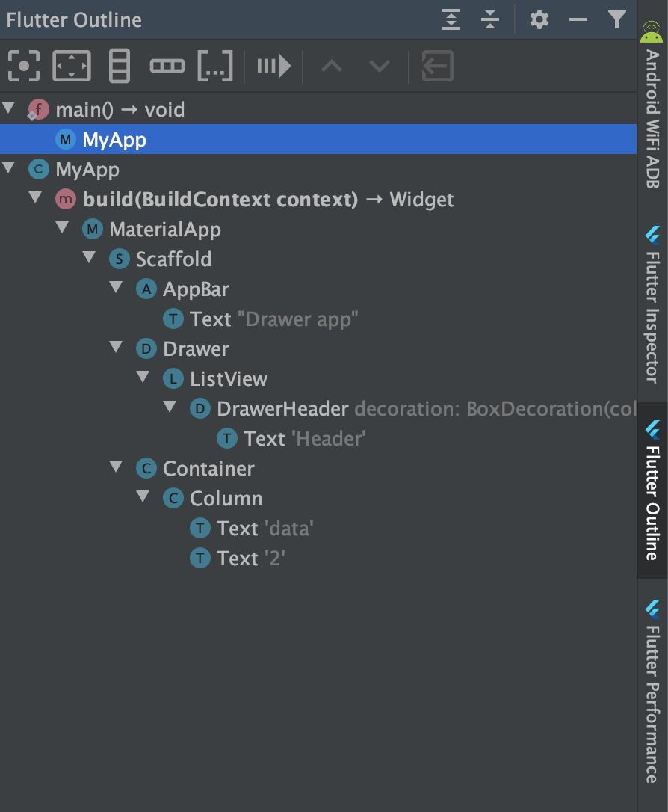Collapse the Drawer tree node
668x812 pixels.
pyautogui.click(x=117, y=348)
